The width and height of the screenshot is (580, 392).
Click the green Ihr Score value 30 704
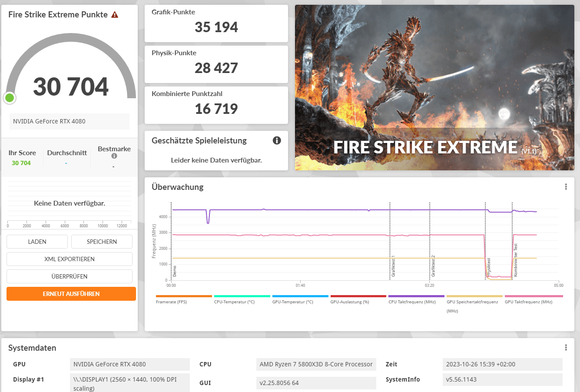(21, 163)
